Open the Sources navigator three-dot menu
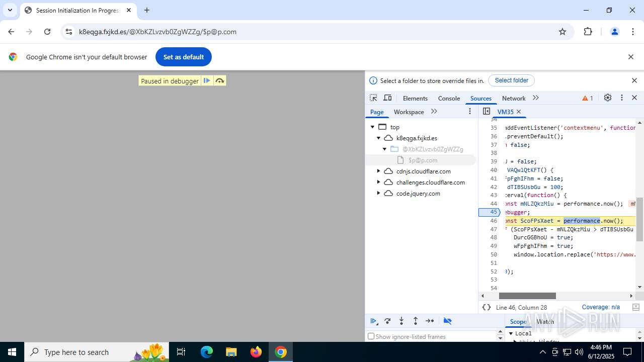Image resolution: width=644 pixels, height=362 pixels. click(x=470, y=111)
